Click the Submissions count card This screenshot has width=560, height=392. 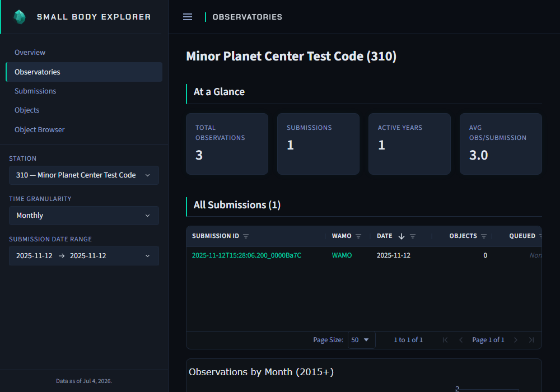tap(318, 144)
